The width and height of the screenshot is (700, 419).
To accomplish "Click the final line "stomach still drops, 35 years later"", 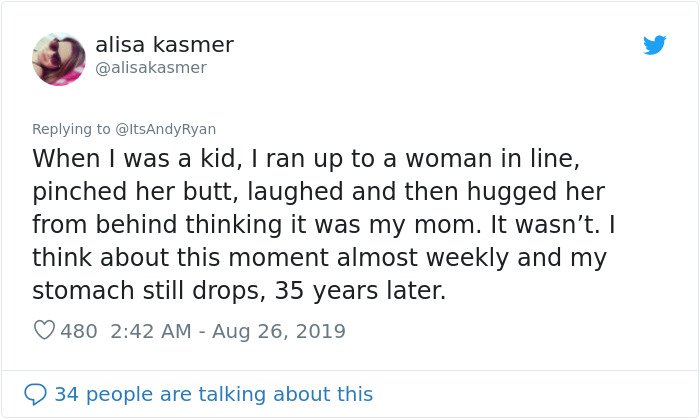I will (x=239, y=290).
